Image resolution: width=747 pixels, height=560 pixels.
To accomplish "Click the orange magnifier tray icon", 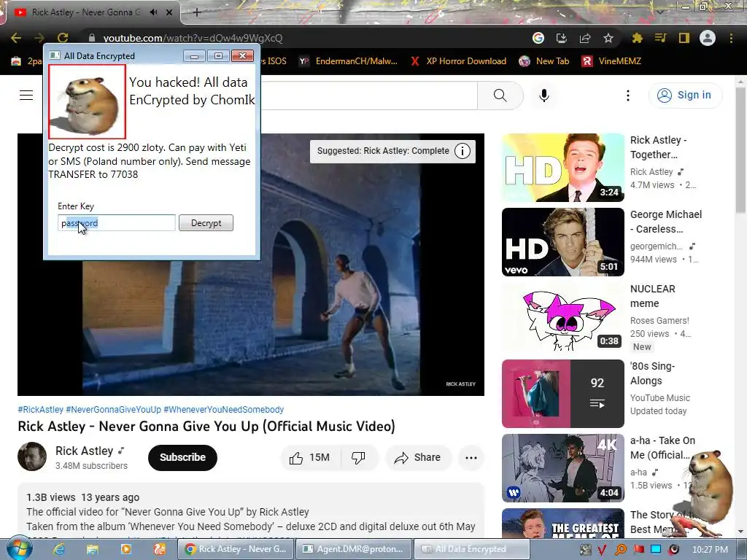I will tap(620, 550).
